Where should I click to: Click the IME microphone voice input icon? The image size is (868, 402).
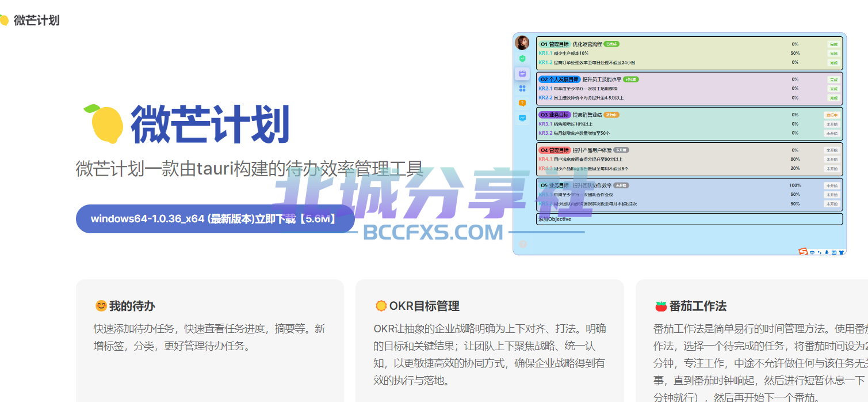coord(827,252)
